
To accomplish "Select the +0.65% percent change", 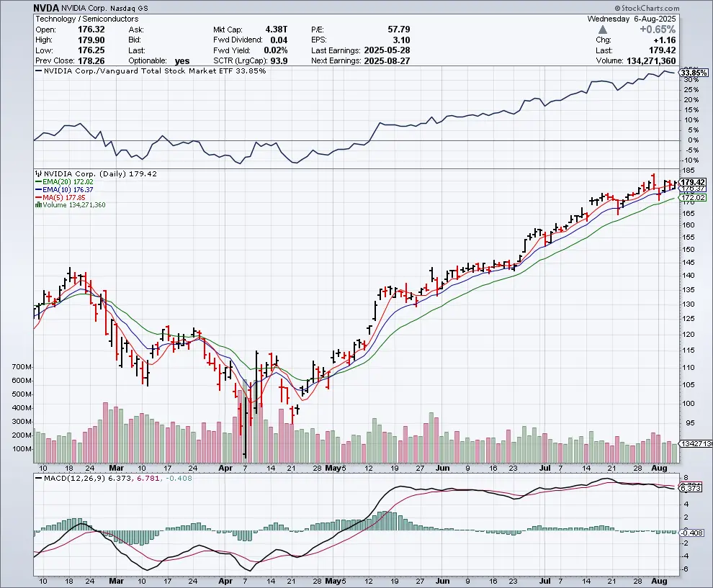I will coord(658,30).
